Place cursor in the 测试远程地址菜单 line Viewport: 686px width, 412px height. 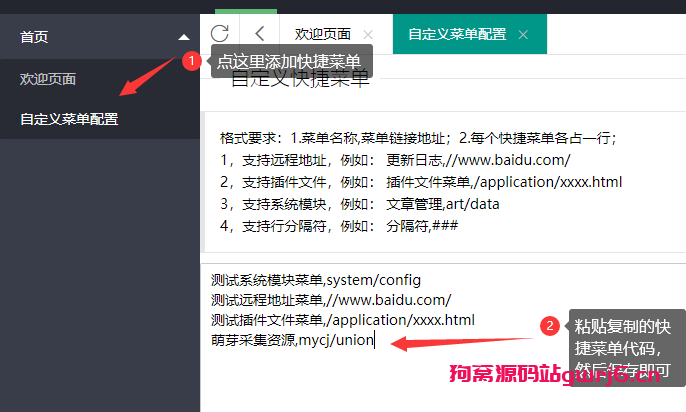[x=331, y=299]
